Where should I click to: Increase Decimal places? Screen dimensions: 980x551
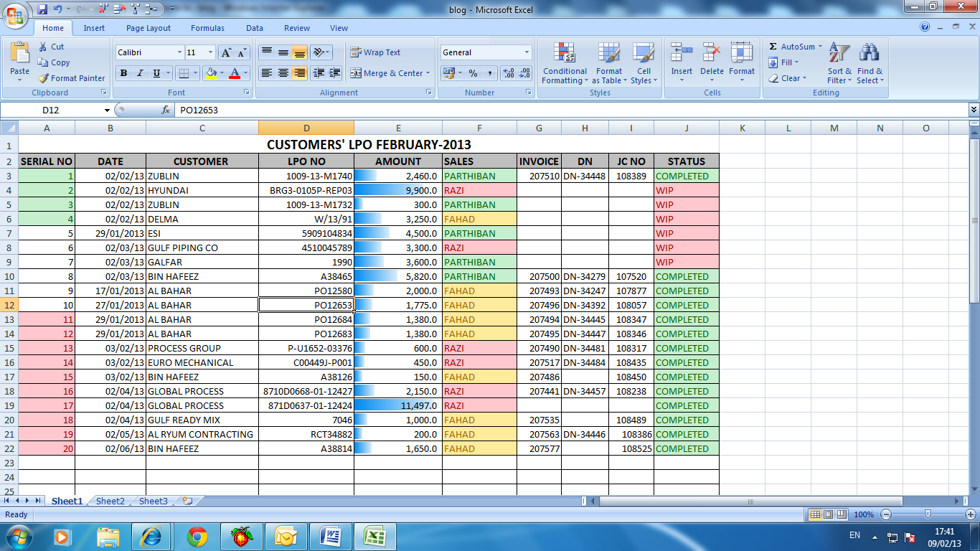(509, 73)
